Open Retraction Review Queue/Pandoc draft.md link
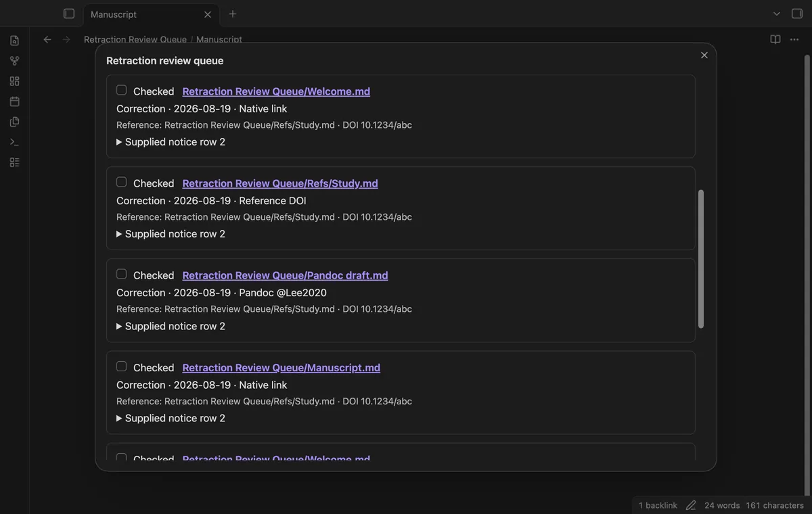This screenshot has height=514, width=812. point(285,275)
